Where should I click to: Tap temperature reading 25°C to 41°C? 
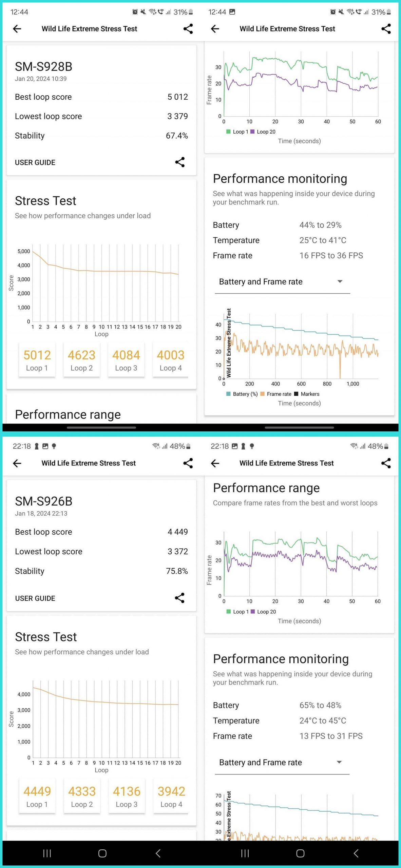click(323, 240)
